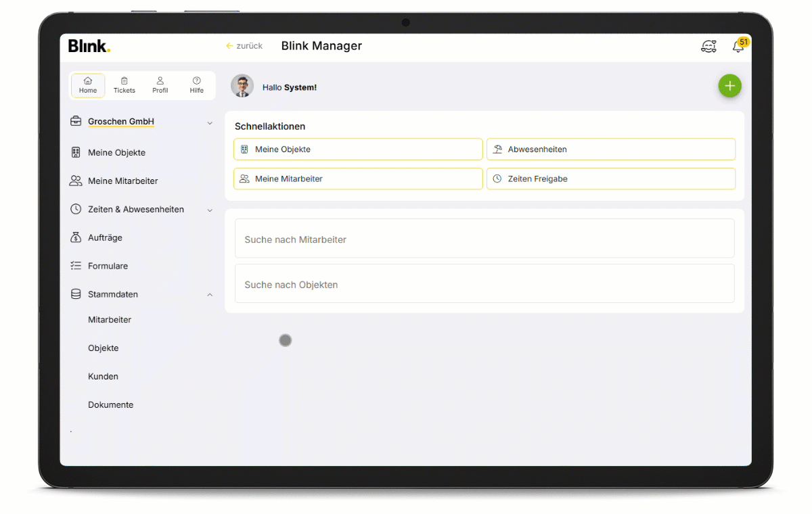This screenshot has width=812, height=514.
Task: Open Meine Mitarbeiter in the sidebar
Action: [122, 181]
